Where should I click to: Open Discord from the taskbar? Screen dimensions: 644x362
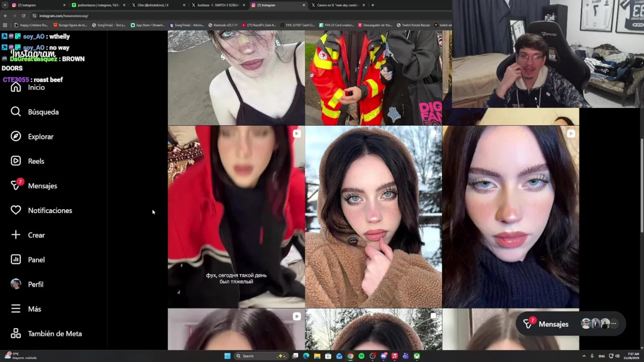click(383, 356)
